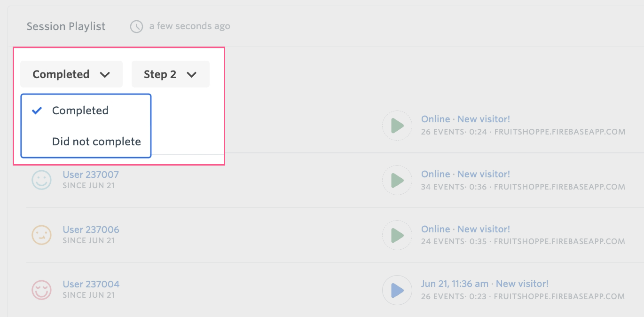Screen dimensions: 644x317
Task: Click the clock icon beside timestamp
Action: click(x=136, y=26)
